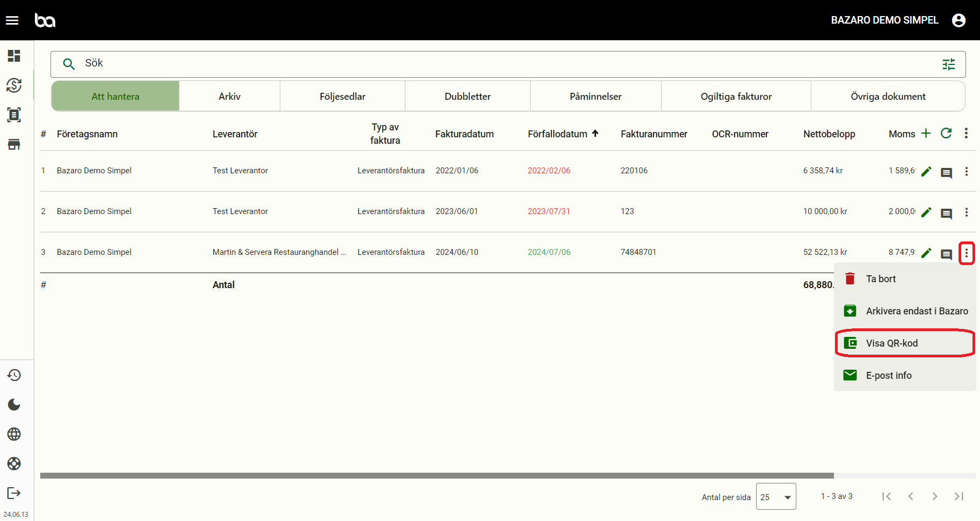The width and height of the screenshot is (980, 521).
Task: Open more options for invoice 123
Action: pyautogui.click(x=967, y=212)
